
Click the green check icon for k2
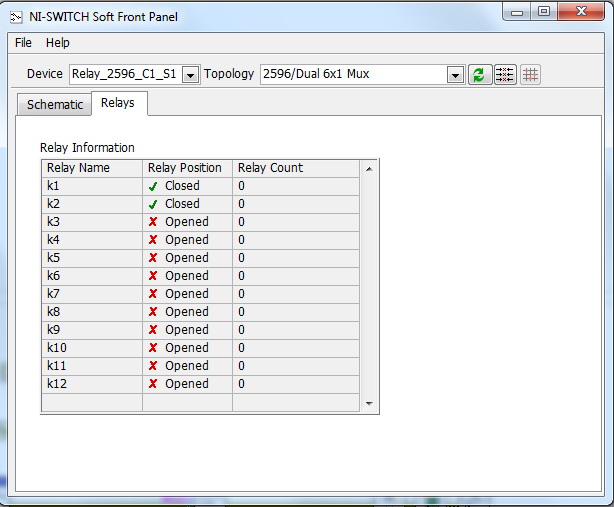click(x=153, y=205)
